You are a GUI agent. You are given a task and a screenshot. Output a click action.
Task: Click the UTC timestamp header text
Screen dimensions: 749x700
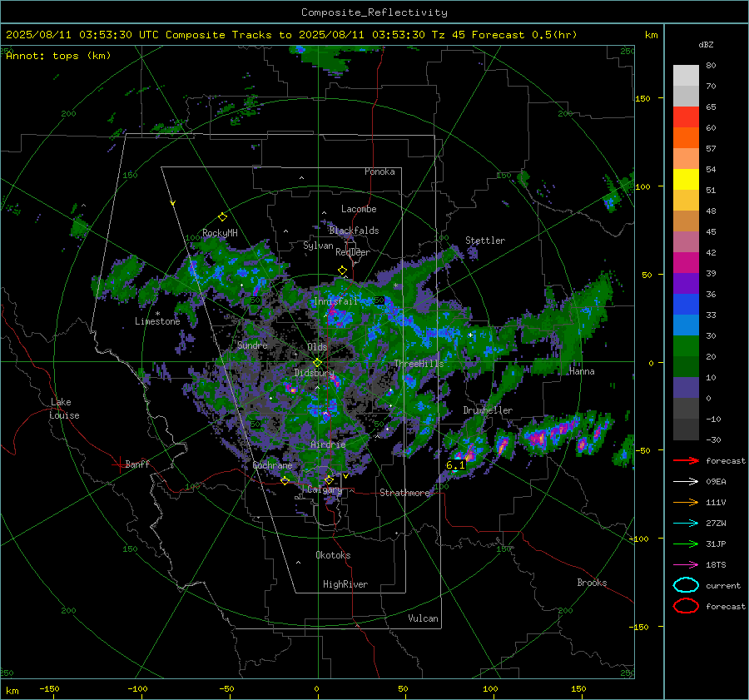click(x=82, y=35)
